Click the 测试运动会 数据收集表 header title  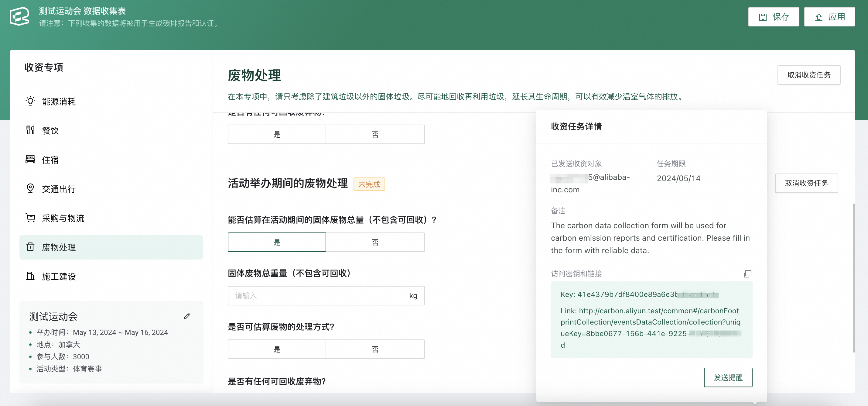coord(82,11)
